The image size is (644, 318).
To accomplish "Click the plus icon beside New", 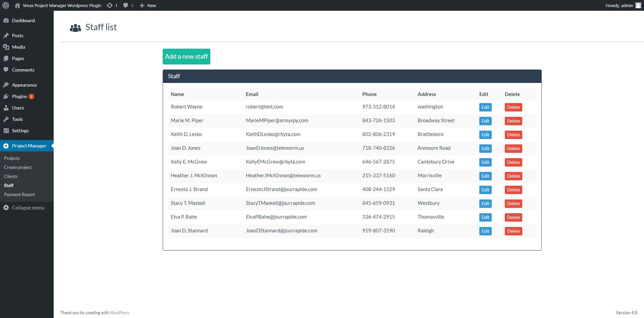I will 142,5.
